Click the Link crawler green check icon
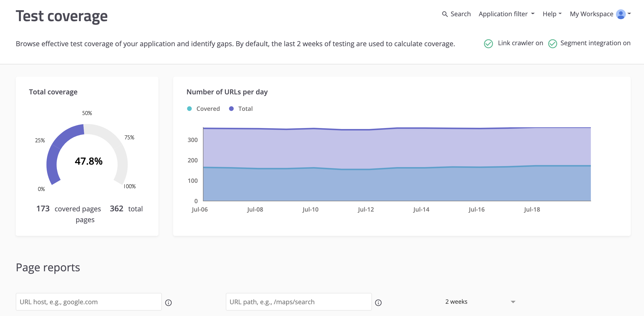This screenshot has height=316, width=644. click(488, 43)
